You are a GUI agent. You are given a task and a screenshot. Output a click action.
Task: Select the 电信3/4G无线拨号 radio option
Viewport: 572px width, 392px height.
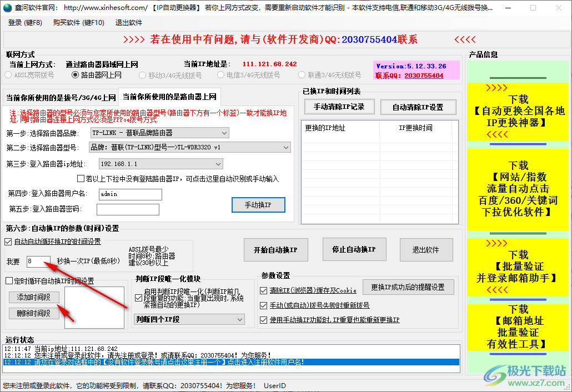220,75
